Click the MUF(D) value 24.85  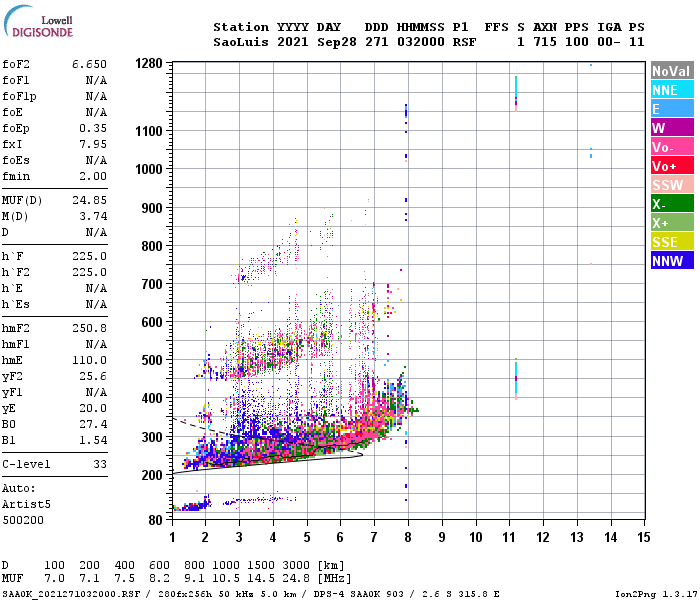89,200
